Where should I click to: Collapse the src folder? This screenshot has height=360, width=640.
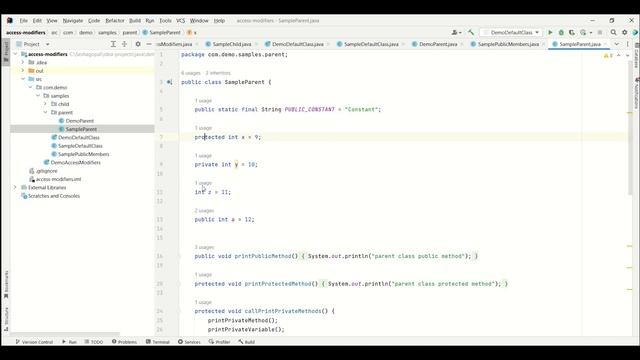tap(23, 79)
